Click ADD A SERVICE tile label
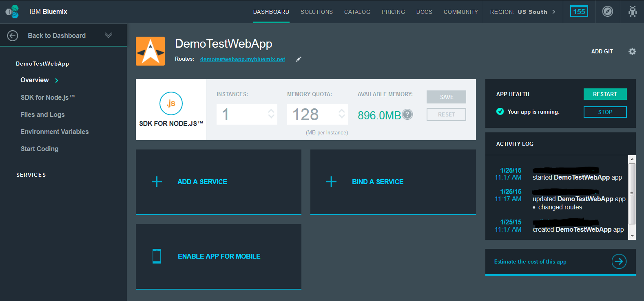Screen dimensions: 644x301 pyautogui.click(x=202, y=182)
